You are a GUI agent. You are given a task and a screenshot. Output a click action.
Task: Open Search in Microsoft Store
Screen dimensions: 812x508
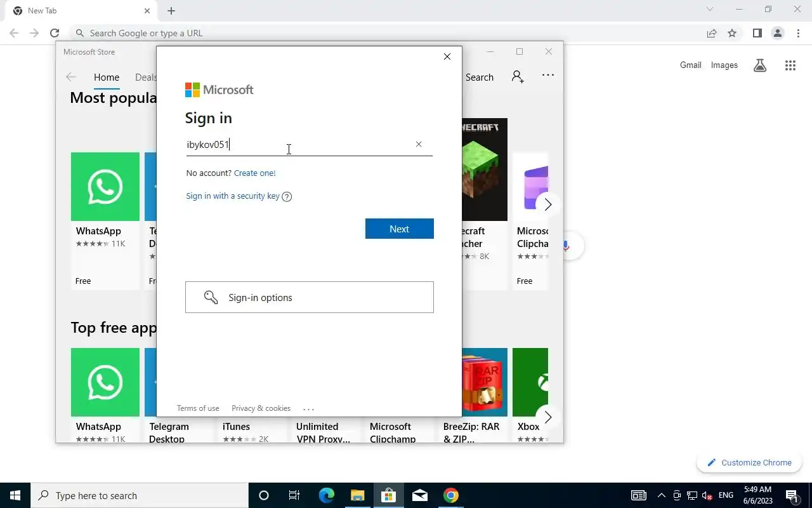[x=479, y=77]
